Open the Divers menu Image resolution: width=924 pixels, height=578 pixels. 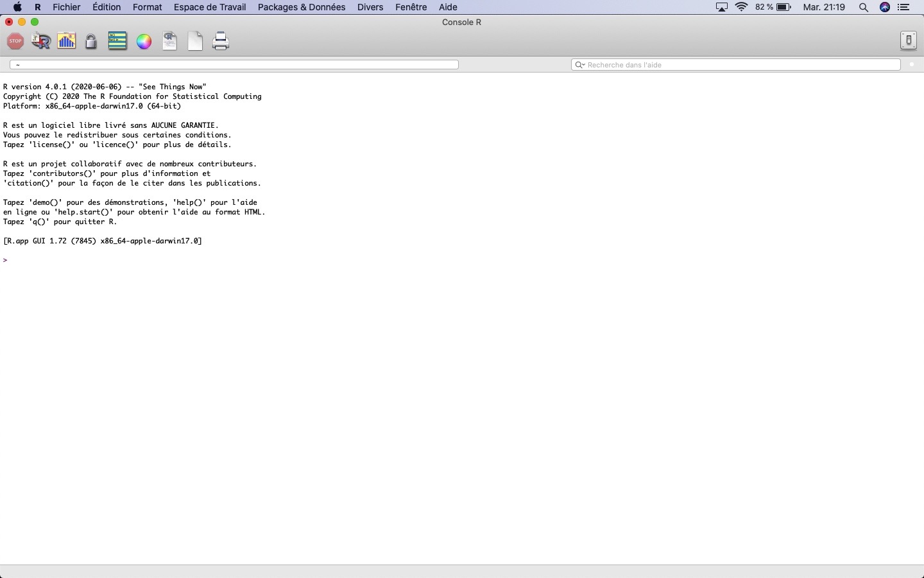point(370,7)
